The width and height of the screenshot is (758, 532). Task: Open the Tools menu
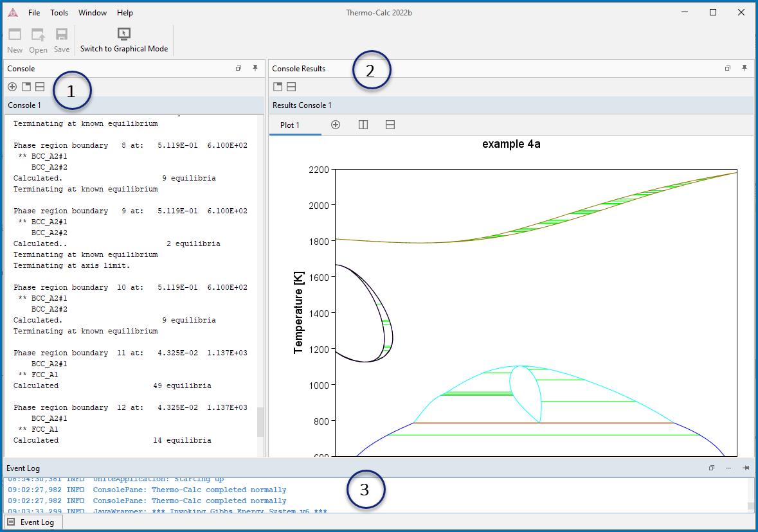tap(59, 13)
